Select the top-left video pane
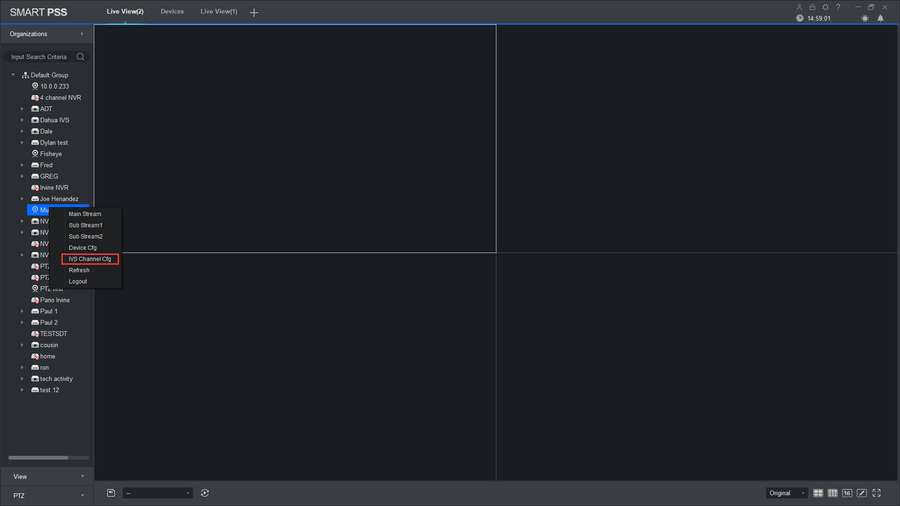The height and width of the screenshot is (506, 900). (x=295, y=138)
